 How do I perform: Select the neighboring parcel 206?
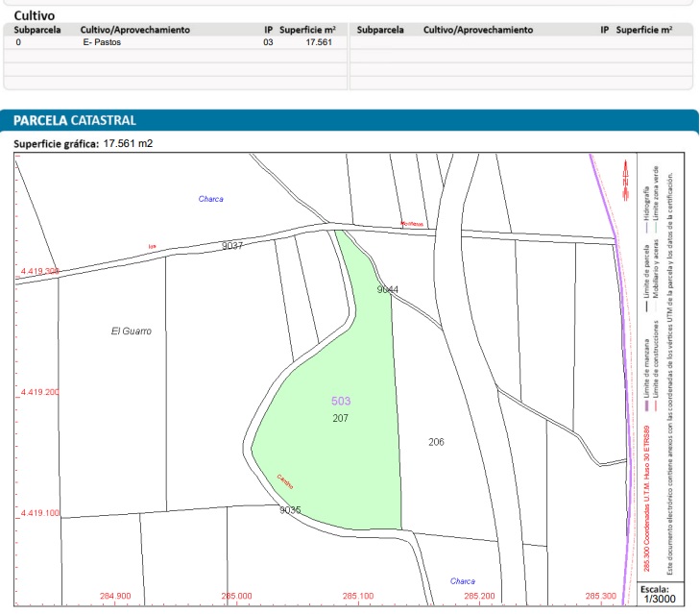[436, 442]
